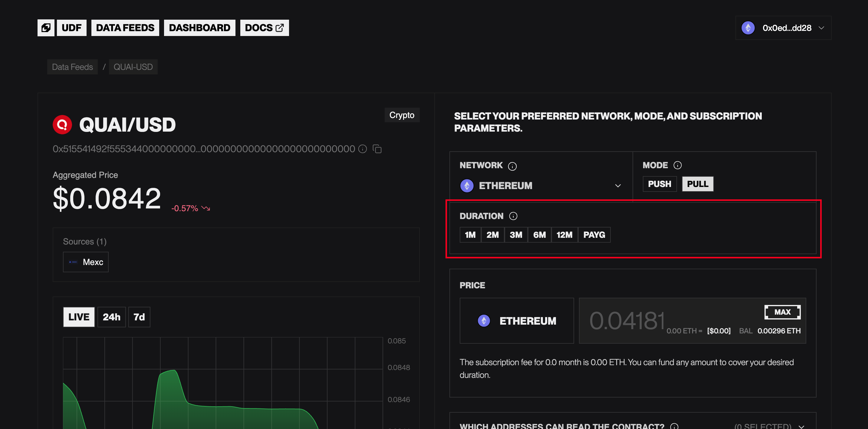Screen dimensions: 868x429
Task: Select PUSH mode
Action: 659,184
